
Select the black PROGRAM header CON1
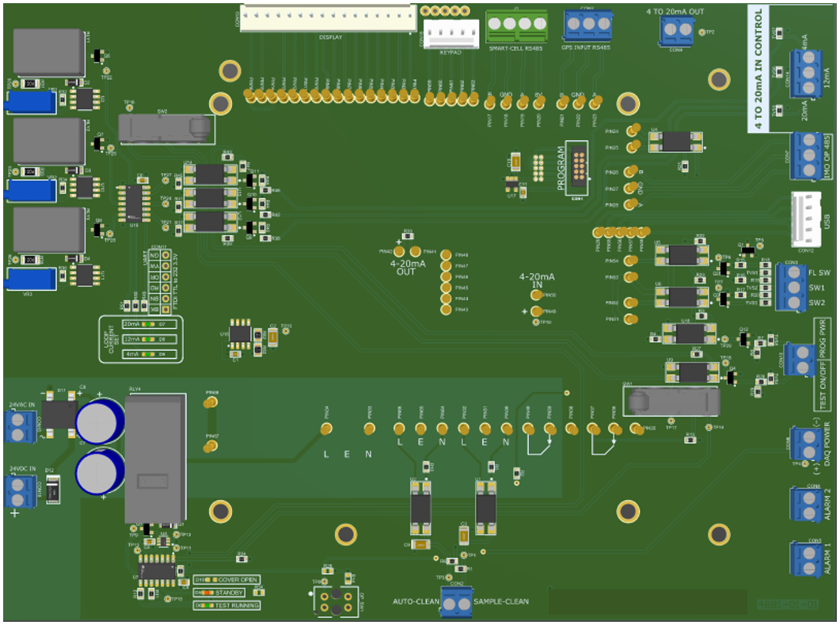[x=578, y=168]
